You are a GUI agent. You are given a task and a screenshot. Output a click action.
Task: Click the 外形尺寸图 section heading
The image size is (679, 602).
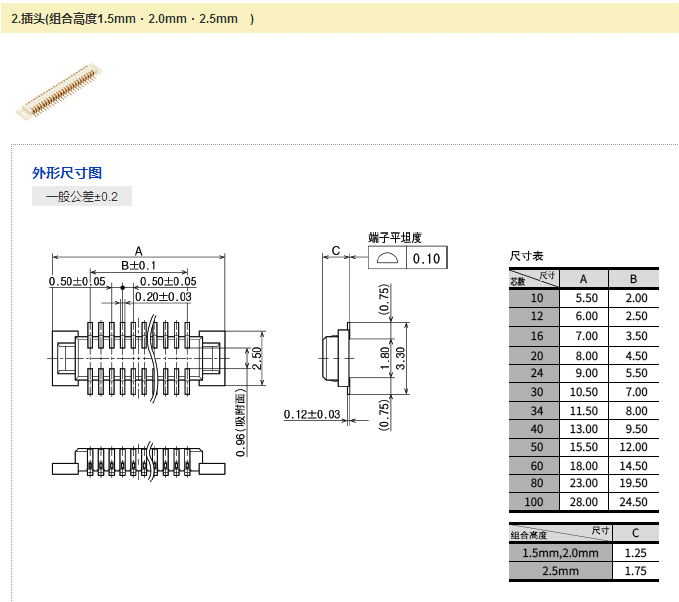pyautogui.click(x=67, y=173)
